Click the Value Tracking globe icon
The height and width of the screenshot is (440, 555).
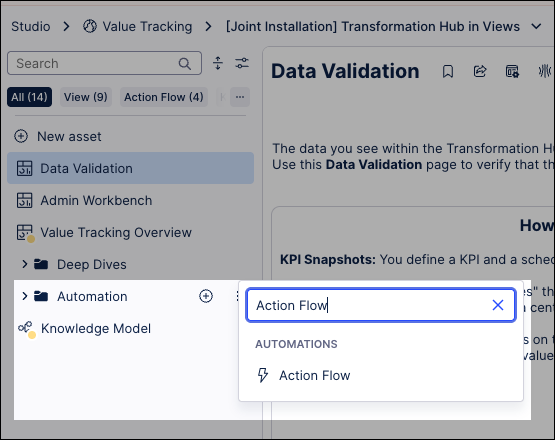(90, 26)
